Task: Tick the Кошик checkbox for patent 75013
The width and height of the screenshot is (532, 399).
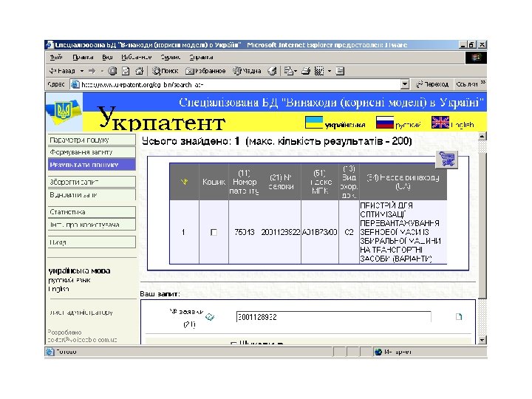Action: tap(214, 233)
